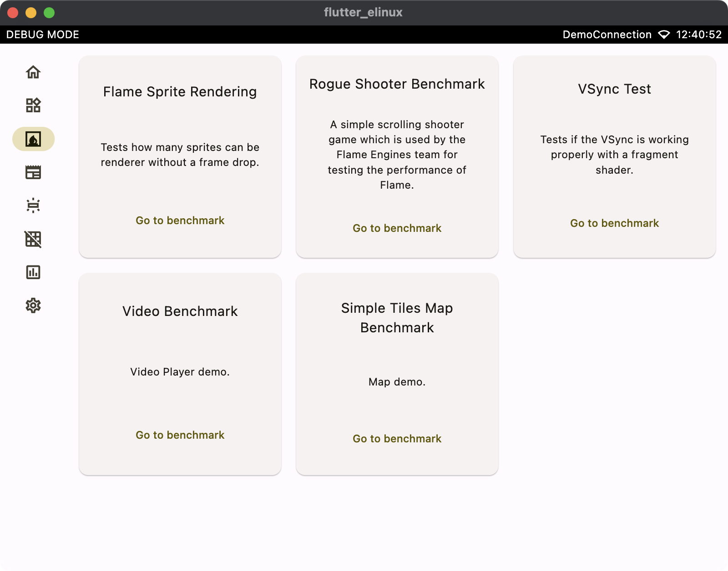This screenshot has height=571, width=728.
Task: Click the Wi-Fi status icon
Action: pyautogui.click(x=664, y=35)
